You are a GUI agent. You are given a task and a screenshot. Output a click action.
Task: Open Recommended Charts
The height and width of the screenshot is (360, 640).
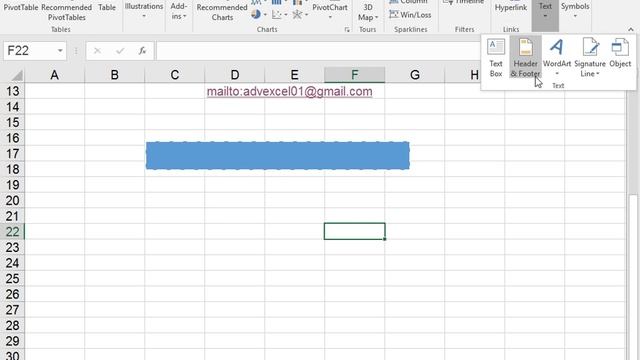(222, 12)
